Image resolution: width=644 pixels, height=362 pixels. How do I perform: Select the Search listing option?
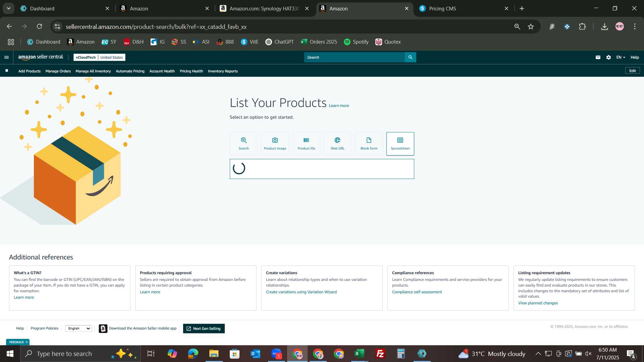pyautogui.click(x=244, y=143)
